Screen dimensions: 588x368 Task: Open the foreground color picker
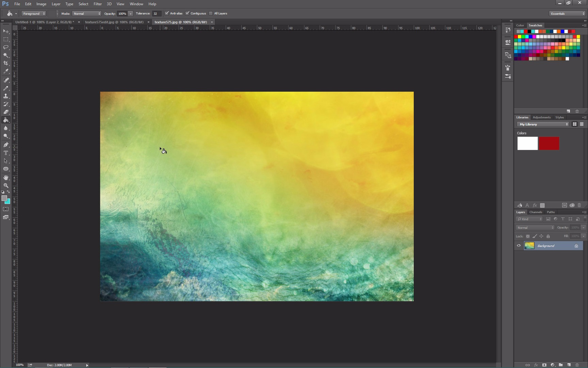point(4,198)
